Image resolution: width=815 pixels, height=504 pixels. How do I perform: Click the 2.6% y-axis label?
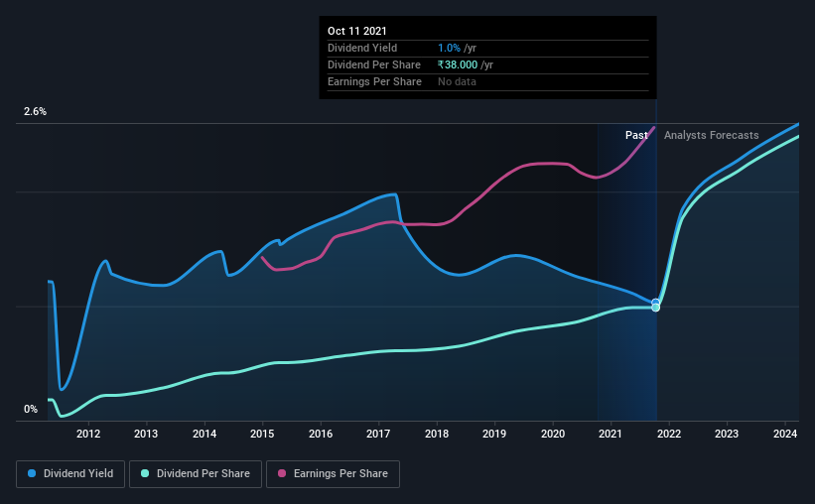point(35,112)
